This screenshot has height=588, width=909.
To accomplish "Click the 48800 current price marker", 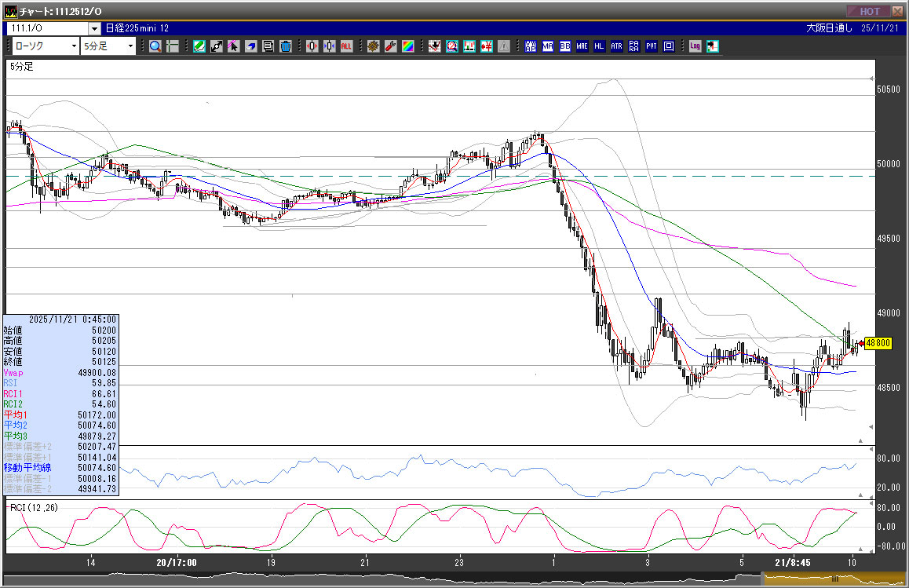I will pos(876,343).
